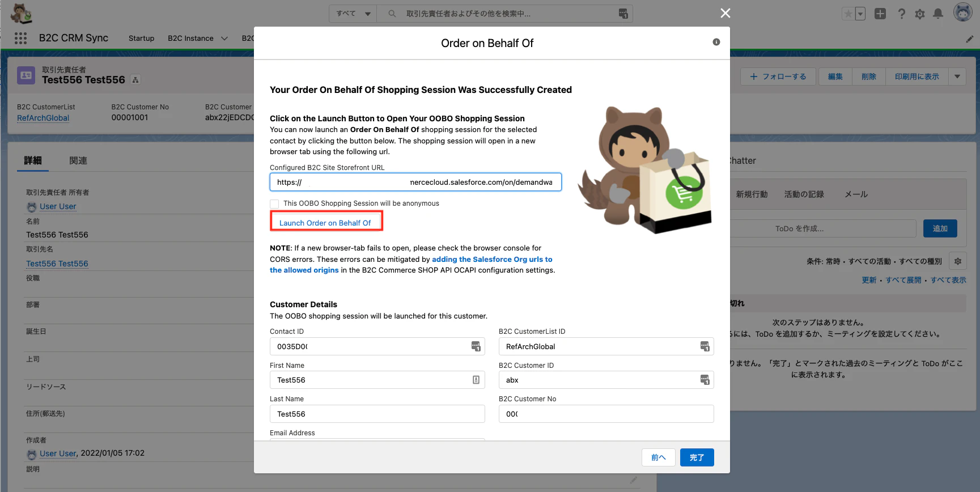980x492 pixels.
Task: Select the メール activity tab
Action: pyautogui.click(x=856, y=194)
